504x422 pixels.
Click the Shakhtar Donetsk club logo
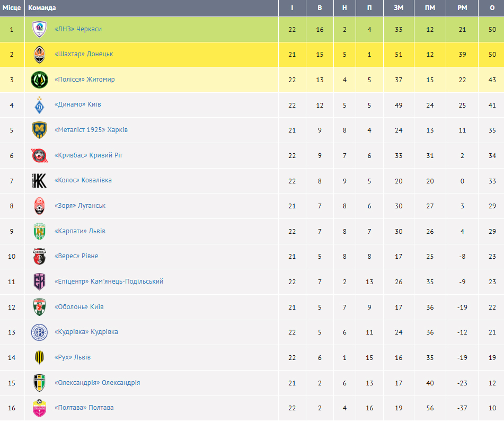pos(39,55)
